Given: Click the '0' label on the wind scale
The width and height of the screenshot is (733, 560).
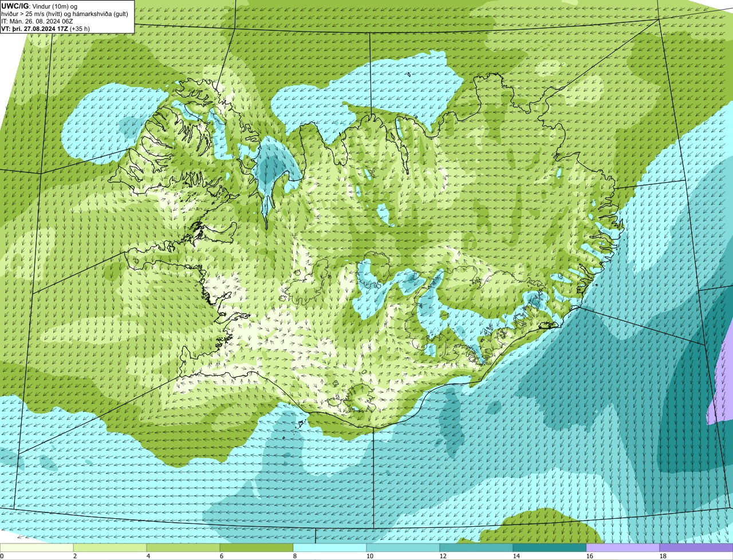Looking at the screenshot, I should click(2, 556).
